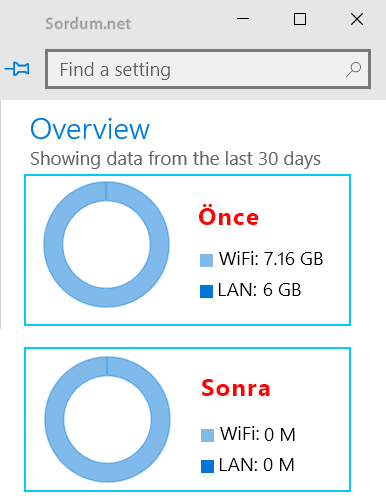Click the light blue WiFi swatch under Önce
The width and height of the screenshot is (386, 500).
206,260
